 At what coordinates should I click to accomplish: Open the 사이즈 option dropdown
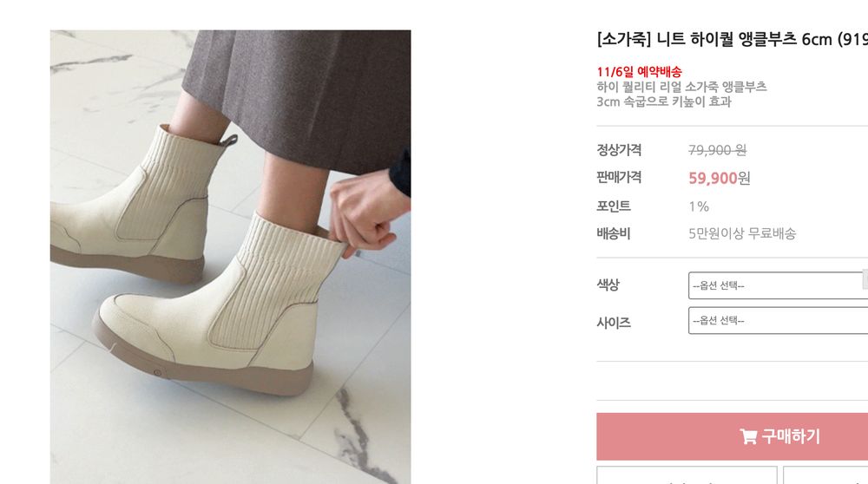[778, 321]
